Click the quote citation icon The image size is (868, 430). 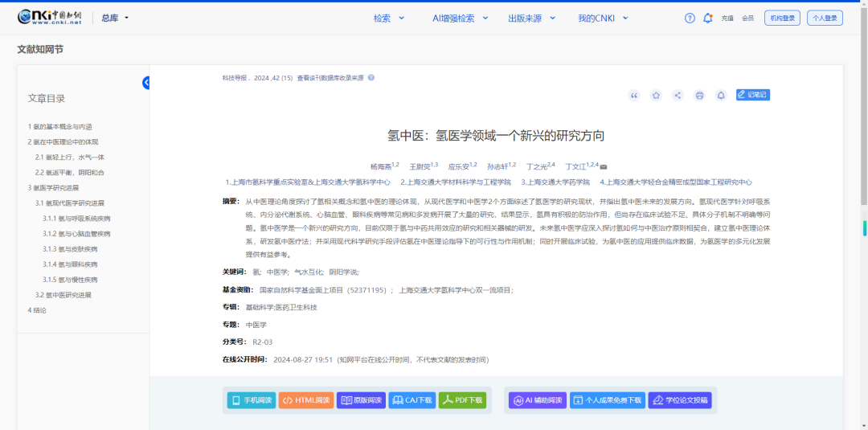pyautogui.click(x=634, y=95)
